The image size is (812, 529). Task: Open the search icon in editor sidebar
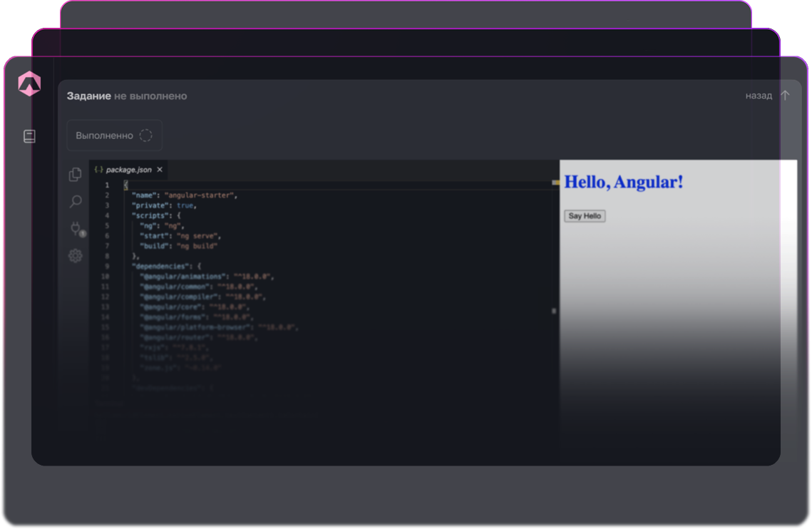click(x=76, y=201)
